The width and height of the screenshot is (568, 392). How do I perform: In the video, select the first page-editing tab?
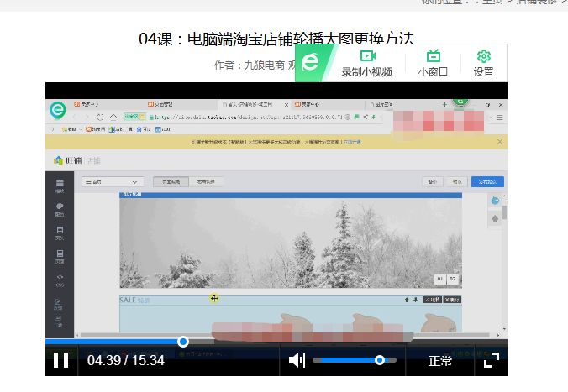[171, 181]
